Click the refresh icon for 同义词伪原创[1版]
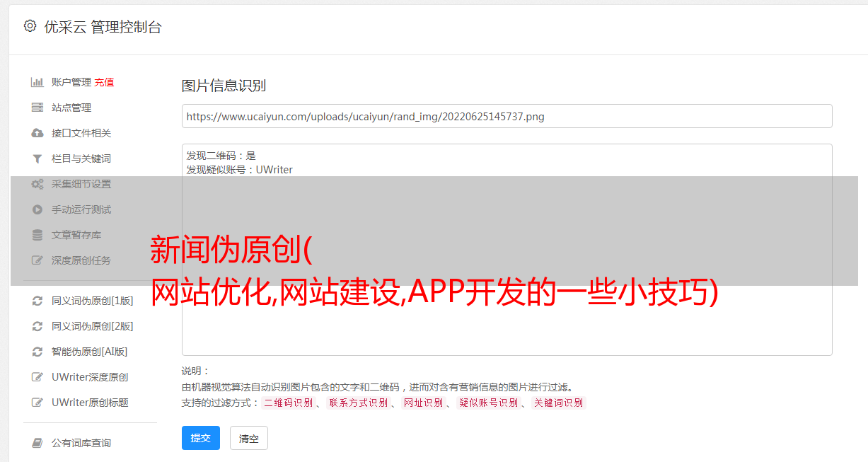Viewport: 868px width, 462px height. (37, 301)
